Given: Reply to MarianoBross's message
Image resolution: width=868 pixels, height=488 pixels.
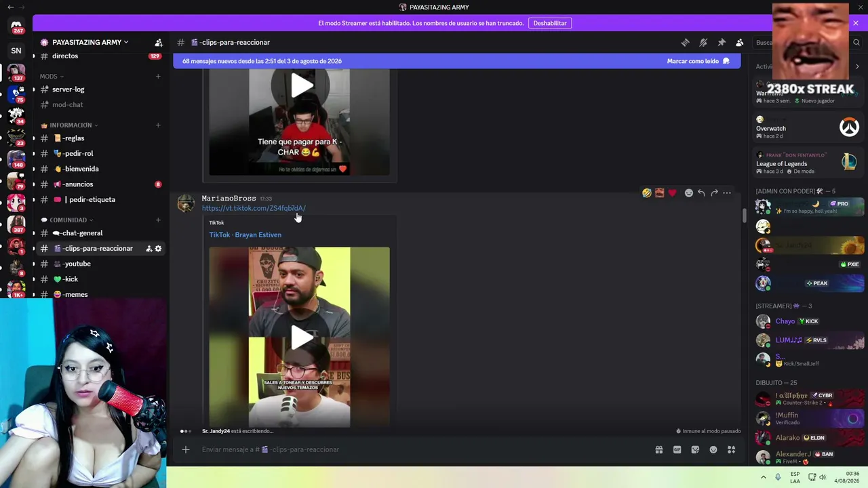Looking at the screenshot, I should pos(701,193).
